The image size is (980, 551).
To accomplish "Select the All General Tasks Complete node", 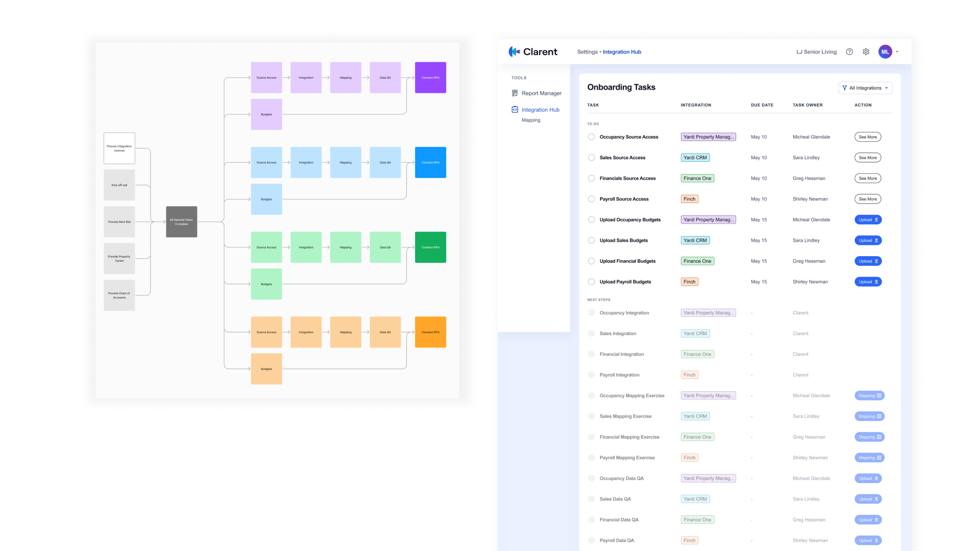I will 181,222.
